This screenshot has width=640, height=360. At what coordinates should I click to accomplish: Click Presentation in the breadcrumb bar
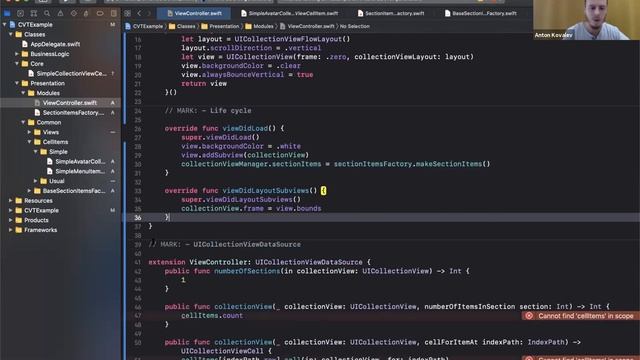(x=224, y=26)
